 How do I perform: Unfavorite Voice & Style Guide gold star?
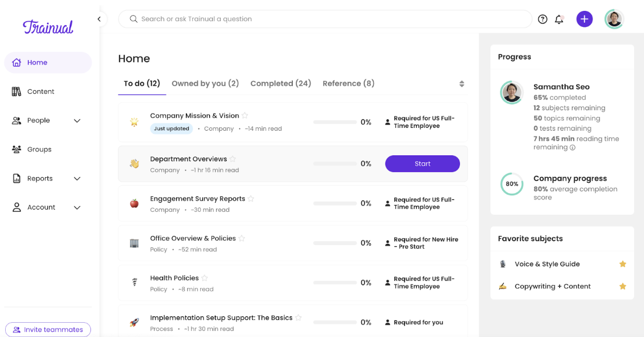point(623,264)
